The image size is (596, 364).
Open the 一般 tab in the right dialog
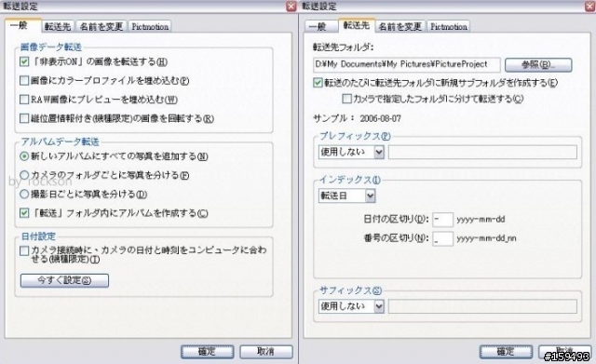[321, 27]
